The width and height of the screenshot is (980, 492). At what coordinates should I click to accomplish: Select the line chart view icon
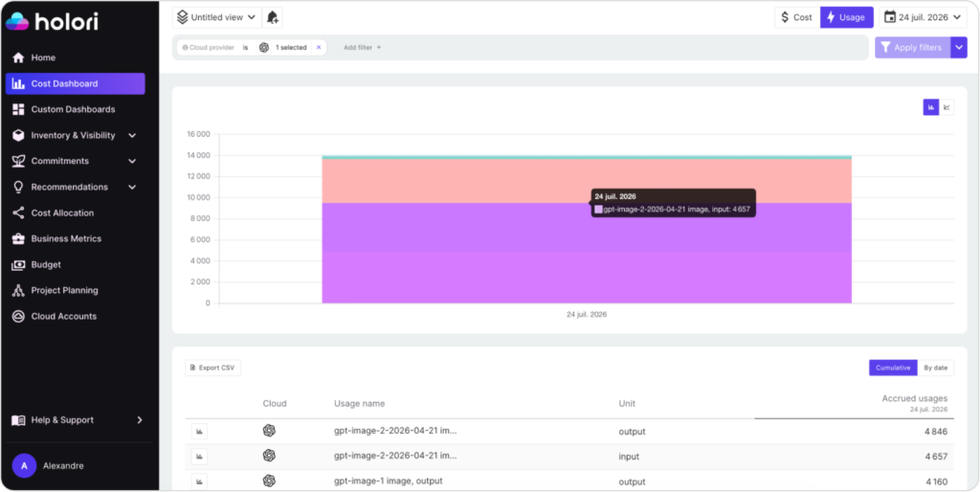pyautogui.click(x=947, y=107)
